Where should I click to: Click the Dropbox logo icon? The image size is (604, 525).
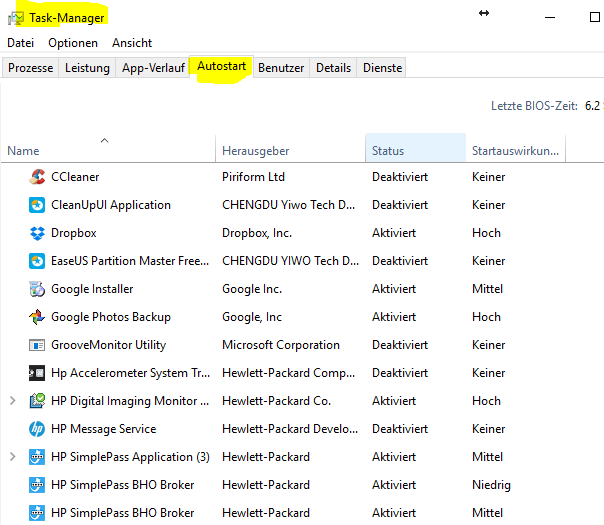point(37,233)
